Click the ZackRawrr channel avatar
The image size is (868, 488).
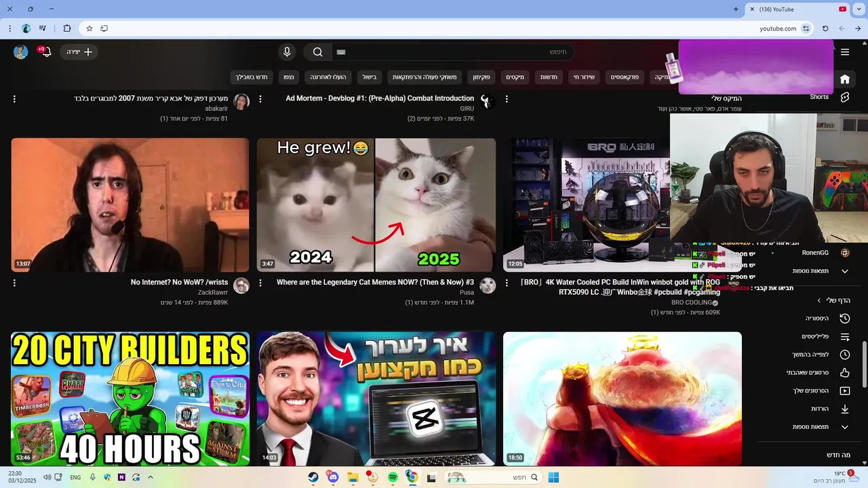click(241, 285)
